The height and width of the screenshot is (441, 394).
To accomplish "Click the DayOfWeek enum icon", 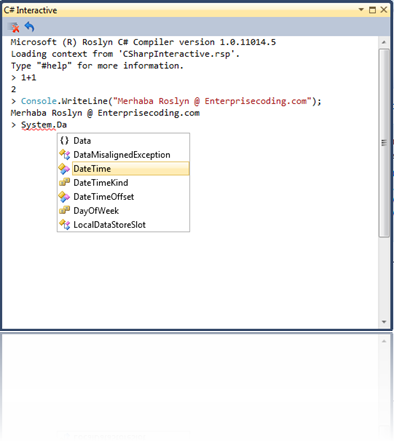I will click(x=64, y=210).
